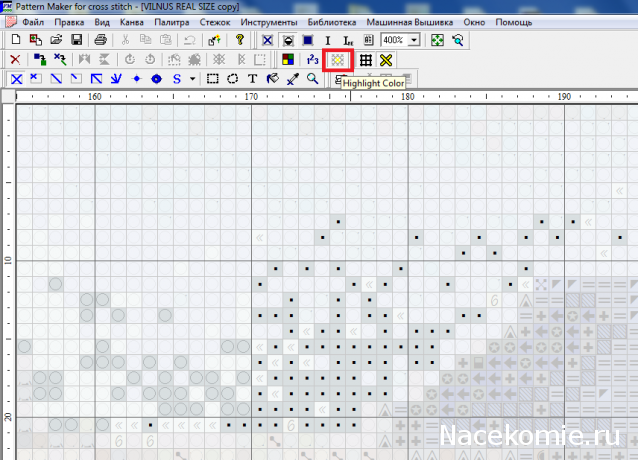Save the pattern using the floppy disk icon
This screenshot has height=460, width=638.
(75, 40)
